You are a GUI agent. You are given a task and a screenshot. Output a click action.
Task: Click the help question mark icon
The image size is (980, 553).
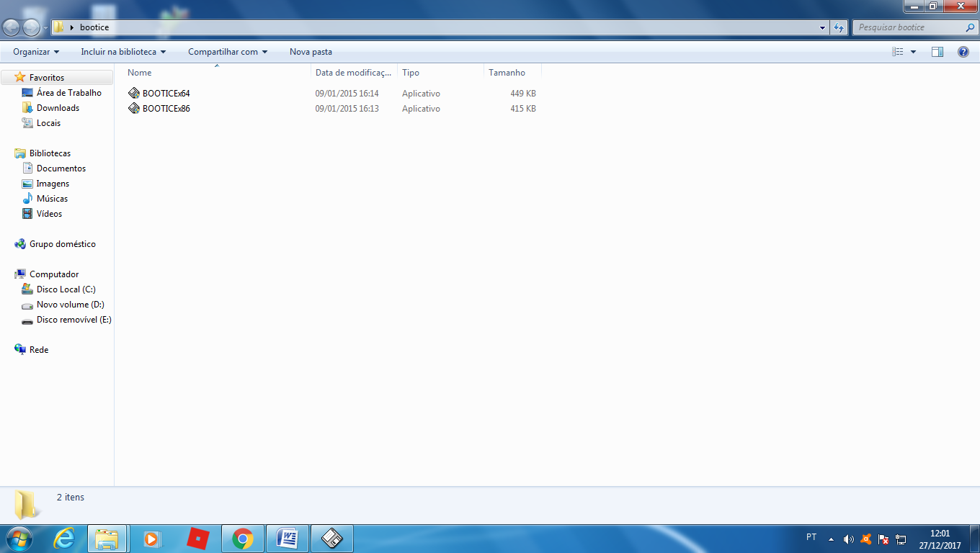pyautogui.click(x=963, y=52)
